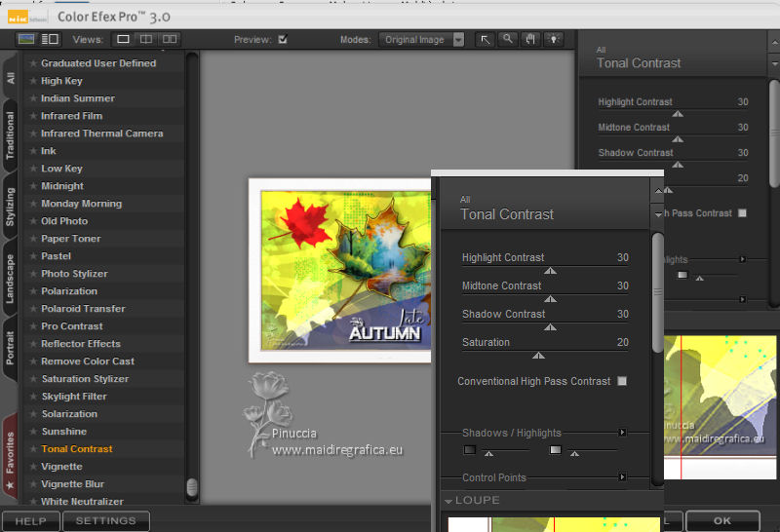This screenshot has width=780, height=532.
Task: Click the star beside Tonal Contrast
Action: click(33, 449)
